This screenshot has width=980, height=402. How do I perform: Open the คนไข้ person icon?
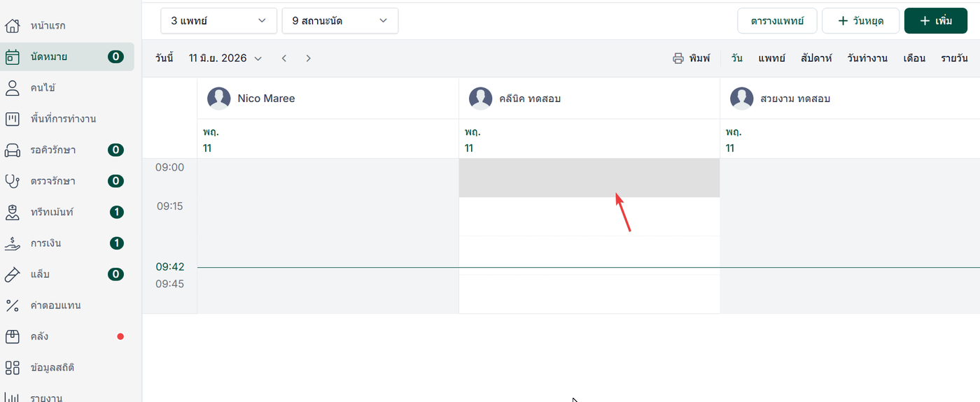pyautogui.click(x=12, y=88)
